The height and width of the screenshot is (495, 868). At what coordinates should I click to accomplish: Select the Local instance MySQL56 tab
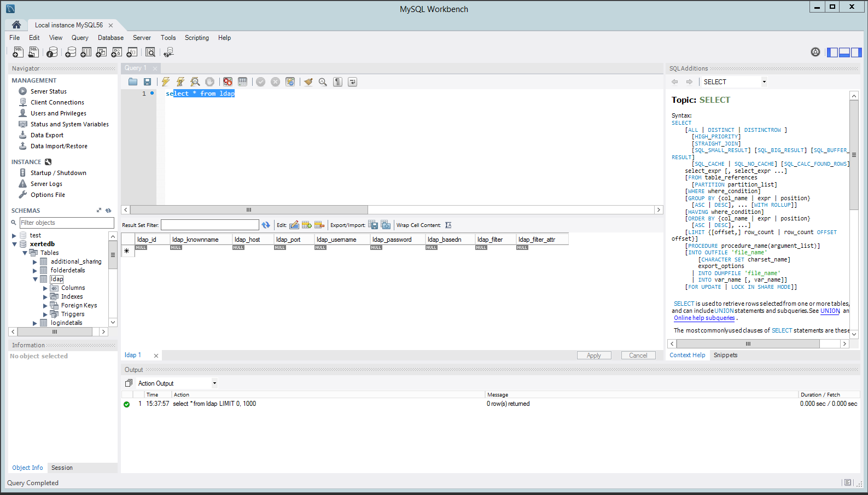click(69, 25)
